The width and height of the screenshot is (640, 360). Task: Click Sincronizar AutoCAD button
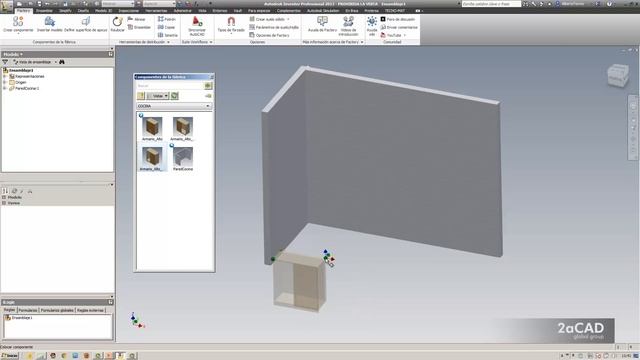197,26
